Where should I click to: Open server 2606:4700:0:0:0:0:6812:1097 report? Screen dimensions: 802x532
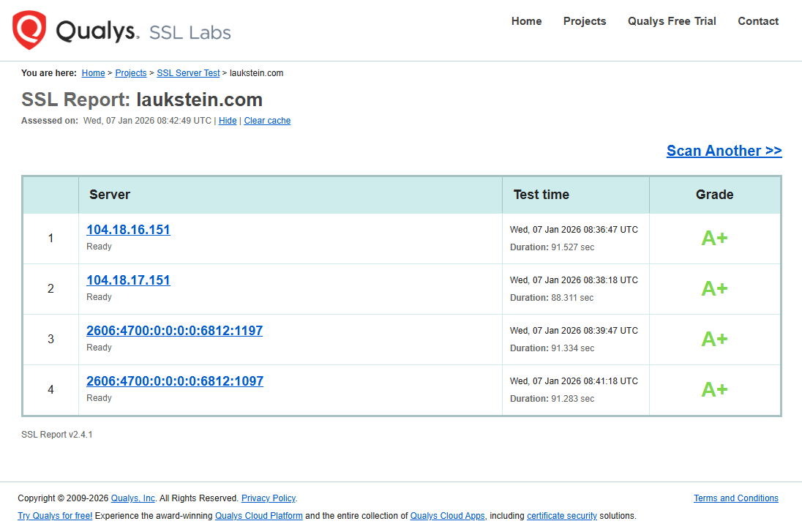click(175, 381)
